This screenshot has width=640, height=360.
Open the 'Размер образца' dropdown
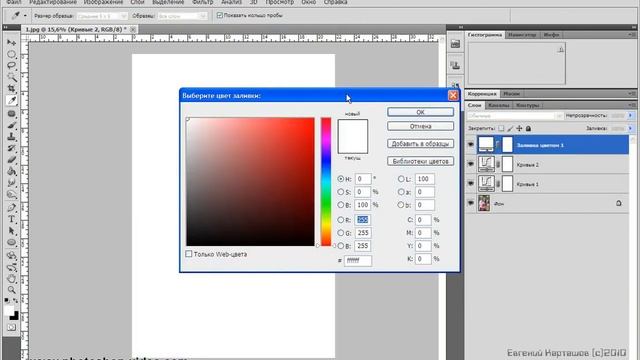(102, 16)
